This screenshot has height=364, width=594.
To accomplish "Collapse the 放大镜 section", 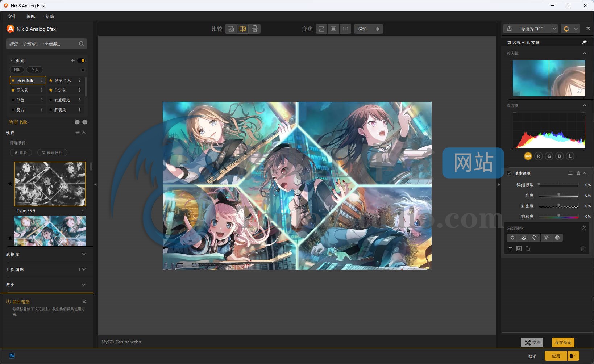I will point(584,53).
